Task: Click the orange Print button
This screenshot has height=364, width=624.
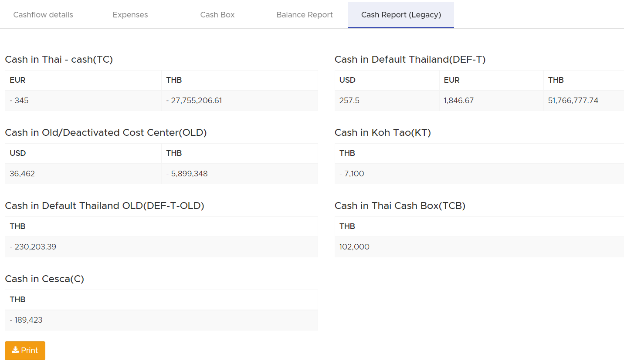Action: 25,351
